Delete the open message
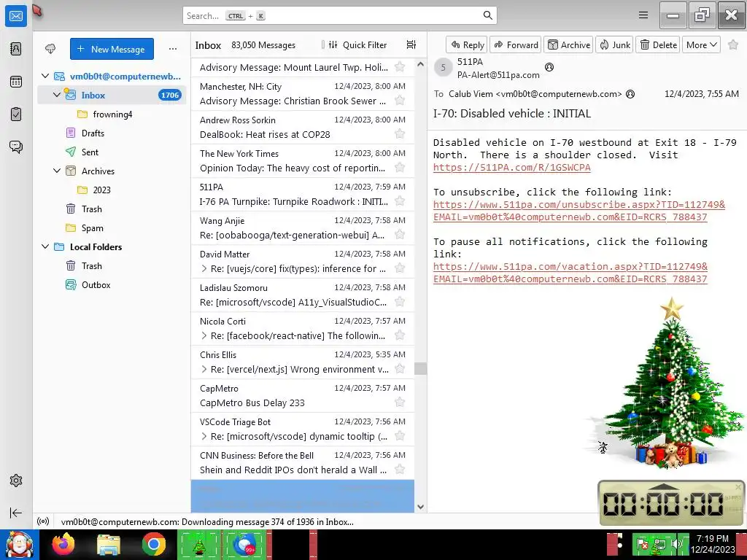This screenshot has height=560, width=747. tap(658, 44)
